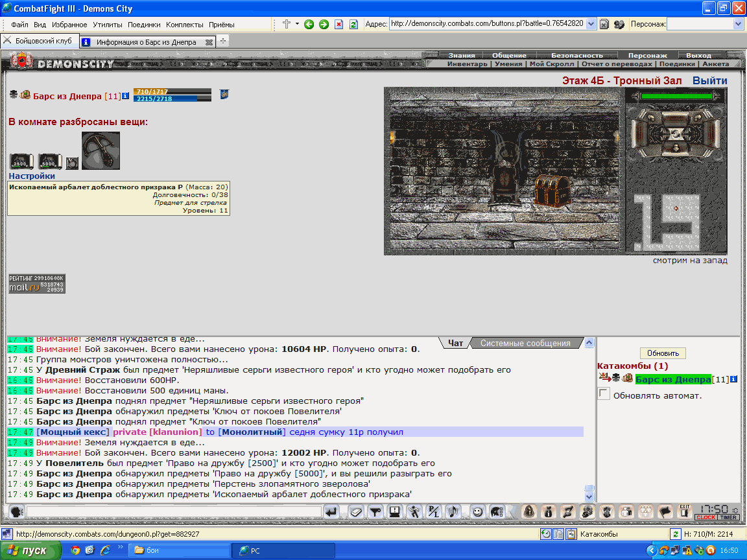
Task: Click the green forward navigation arrow
Action: point(324,24)
